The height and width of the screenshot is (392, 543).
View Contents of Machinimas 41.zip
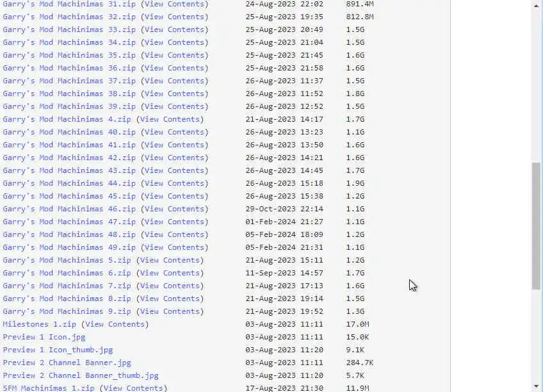pos(175,145)
